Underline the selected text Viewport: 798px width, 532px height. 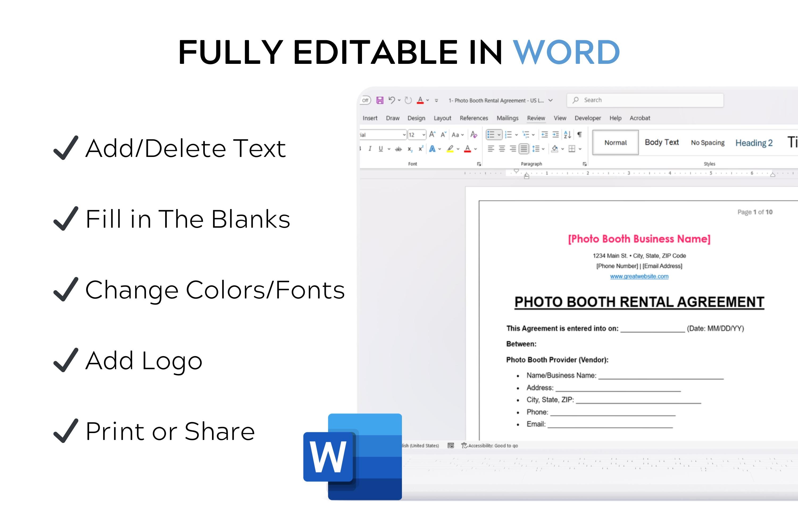pyautogui.click(x=381, y=149)
